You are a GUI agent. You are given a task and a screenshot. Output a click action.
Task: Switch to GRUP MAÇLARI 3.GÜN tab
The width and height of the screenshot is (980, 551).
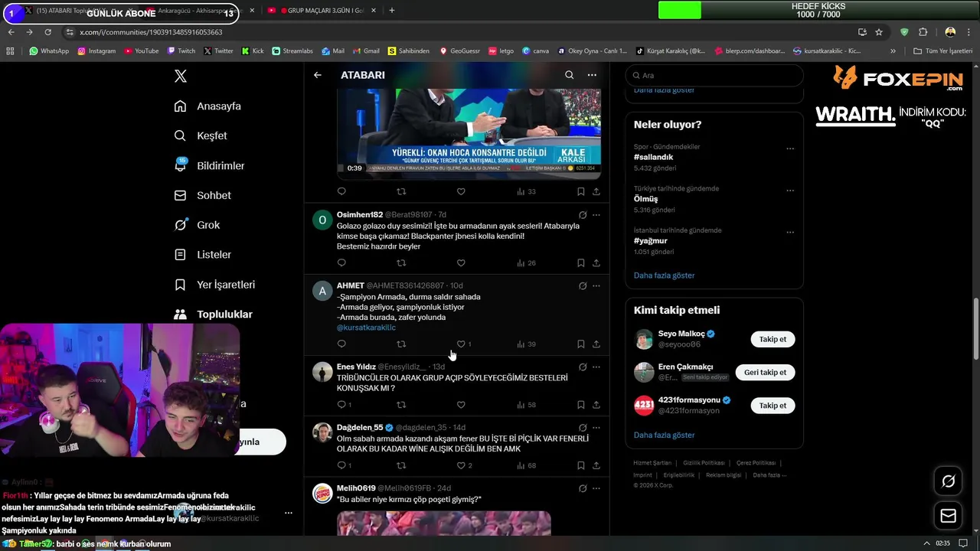325,11
